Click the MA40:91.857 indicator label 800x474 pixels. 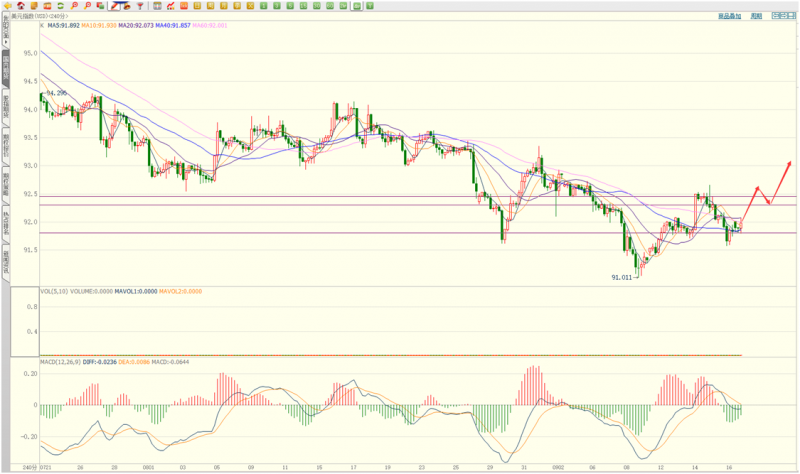173,26
